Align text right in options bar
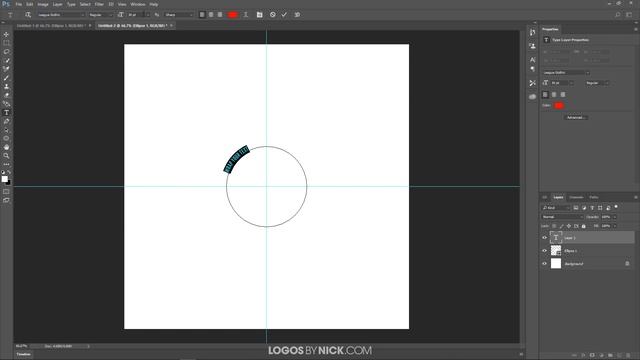This screenshot has height=360, width=640. tap(220, 15)
